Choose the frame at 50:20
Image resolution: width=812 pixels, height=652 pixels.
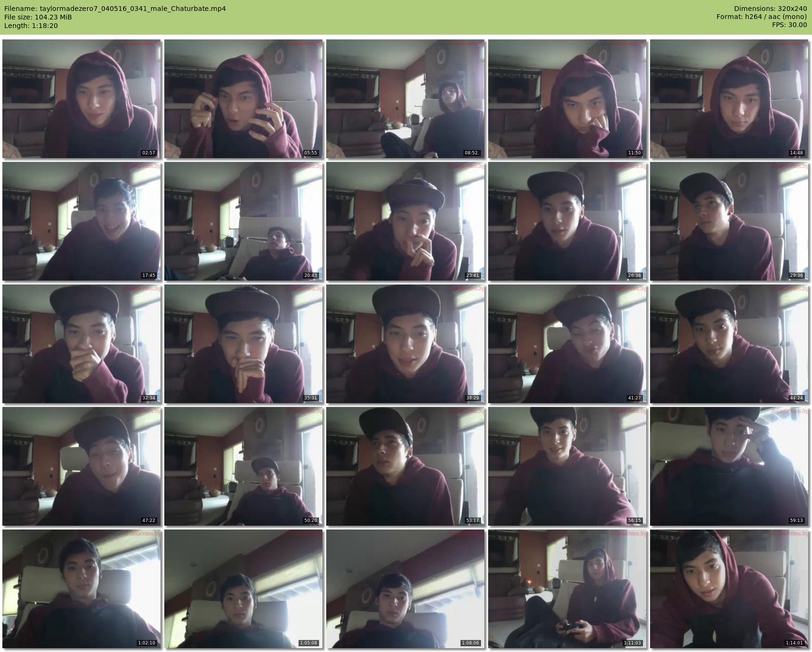coord(244,466)
